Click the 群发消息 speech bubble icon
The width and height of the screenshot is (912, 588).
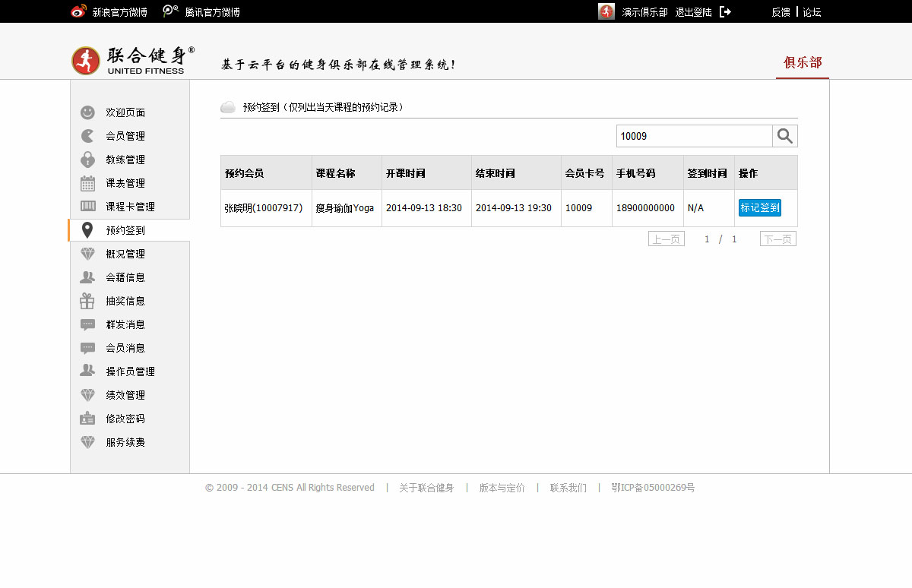pyautogui.click(x=88, y=324)
